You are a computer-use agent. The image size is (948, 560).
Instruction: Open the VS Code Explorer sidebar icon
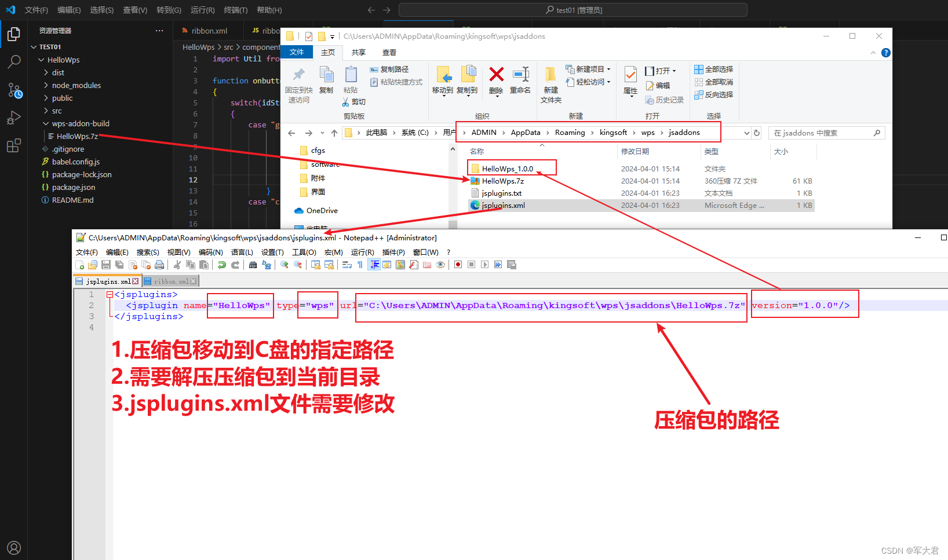coord(14,34)
